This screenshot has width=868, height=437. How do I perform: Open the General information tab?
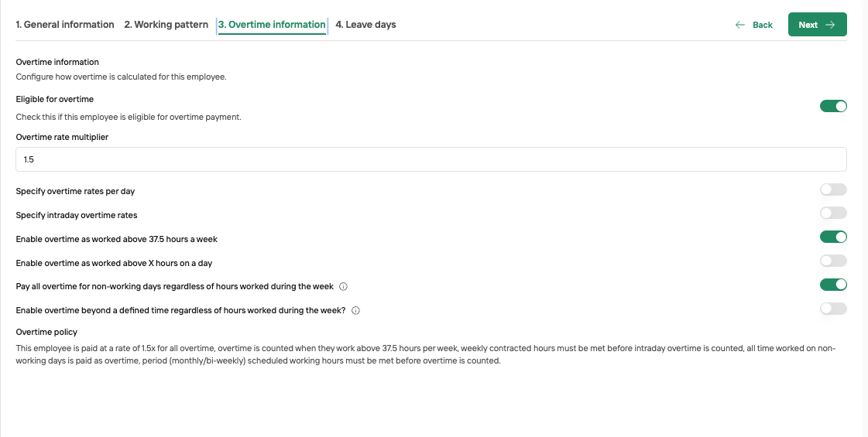pos(65,25)
